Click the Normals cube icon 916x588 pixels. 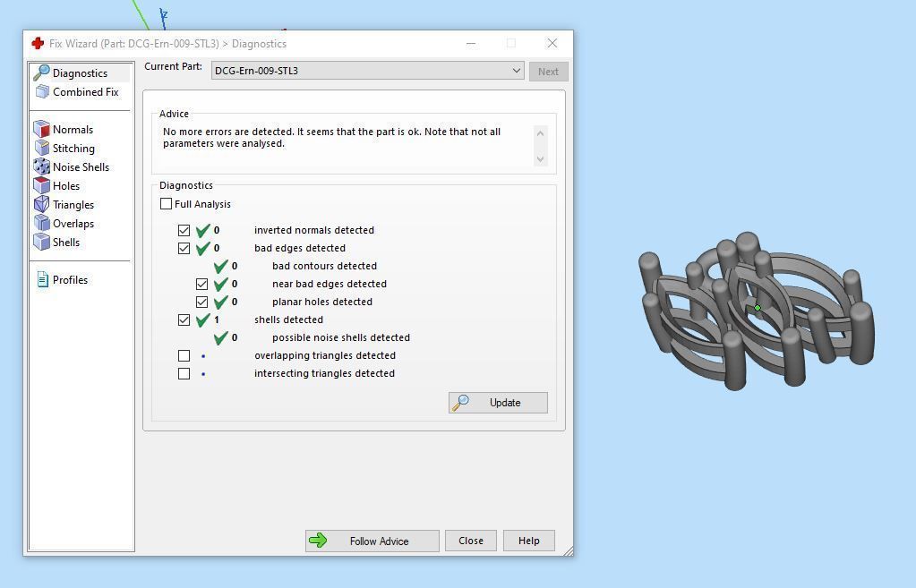[41, 129]
